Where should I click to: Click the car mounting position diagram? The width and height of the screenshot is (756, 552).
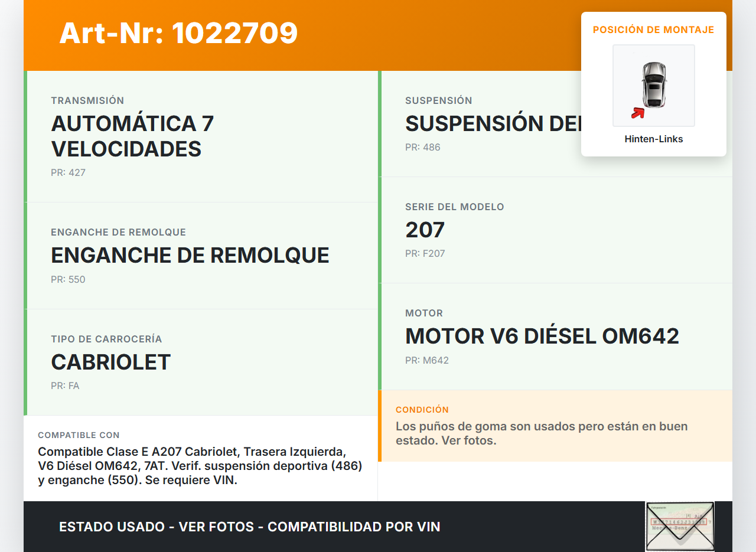(x=654, y=86)
